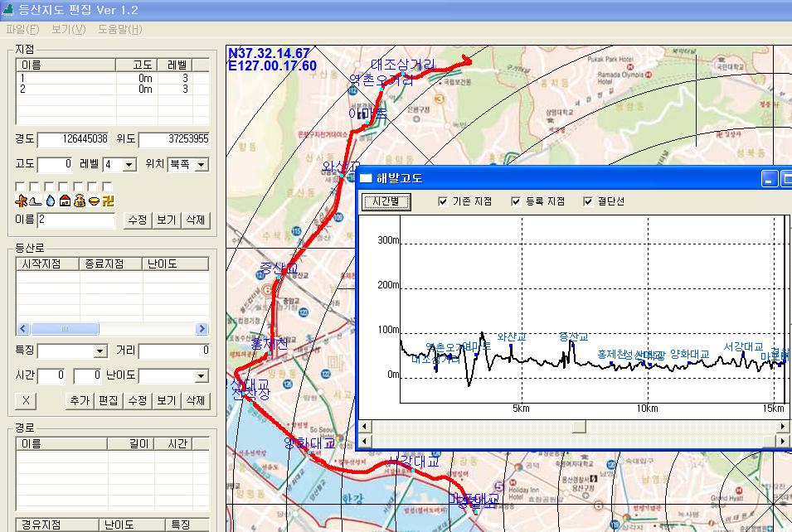
Task: Click 수정 button in 지점 section
Action: coord(138,220)
